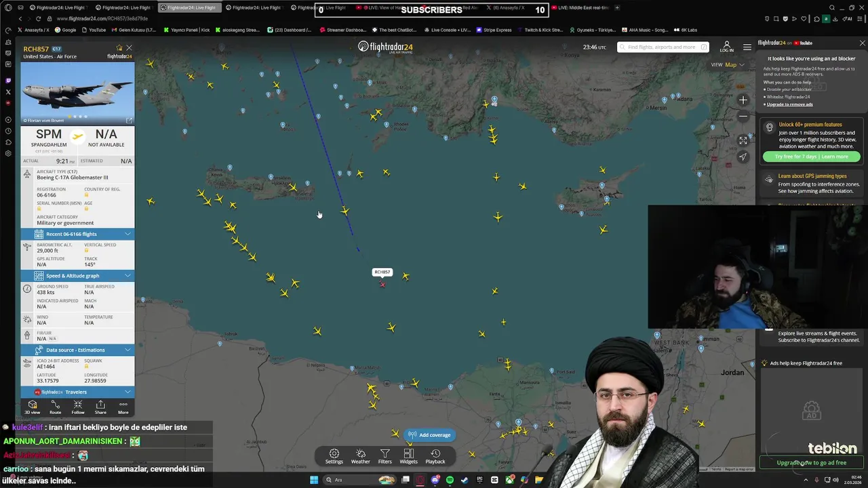Open the hamburger main menu
Image resolution: width=868 pixels, height=488 pixels.
pos(747,47)
